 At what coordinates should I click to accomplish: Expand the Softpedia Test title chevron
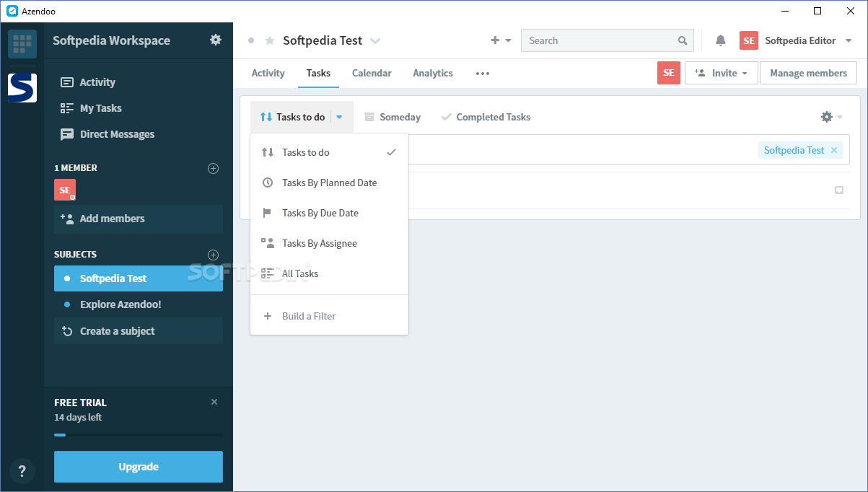point(375,41)
